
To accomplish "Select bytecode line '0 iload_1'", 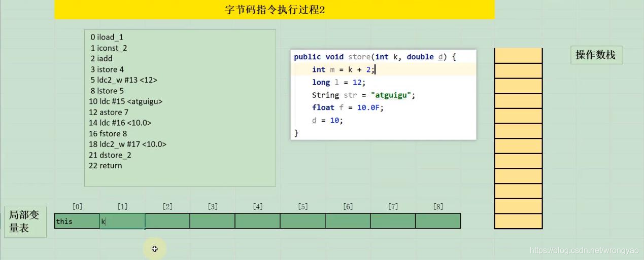I will point(107,37).
